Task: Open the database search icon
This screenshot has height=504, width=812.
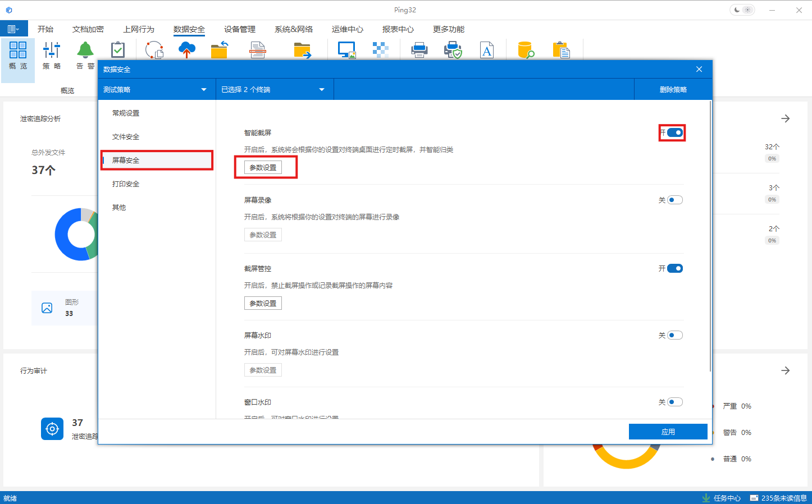Action: pos(524,49)
